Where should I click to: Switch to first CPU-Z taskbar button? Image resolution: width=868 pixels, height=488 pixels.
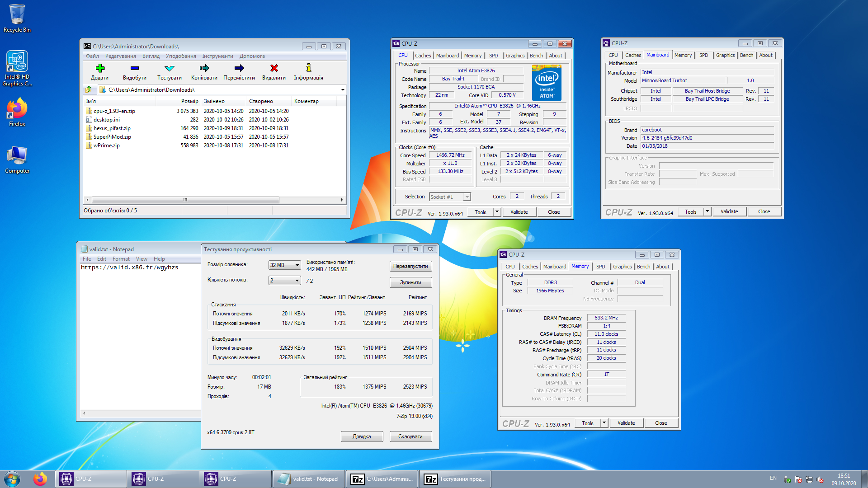[x=91, y=479]
